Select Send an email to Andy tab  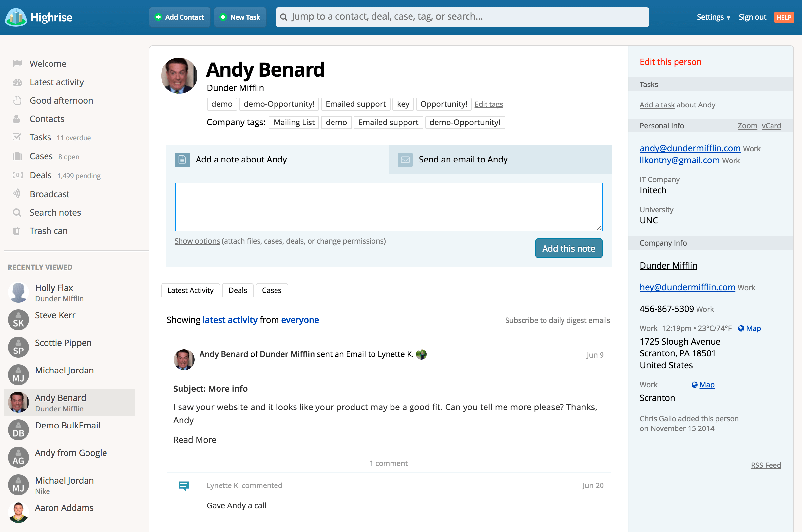click(x=500, y=160)
